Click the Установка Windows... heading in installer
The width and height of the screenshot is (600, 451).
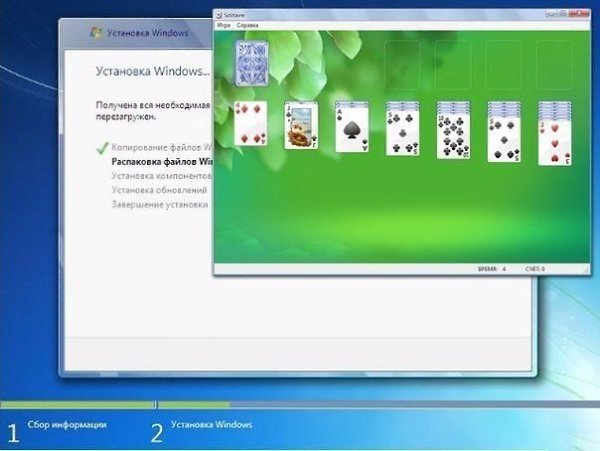pos(153,71)
